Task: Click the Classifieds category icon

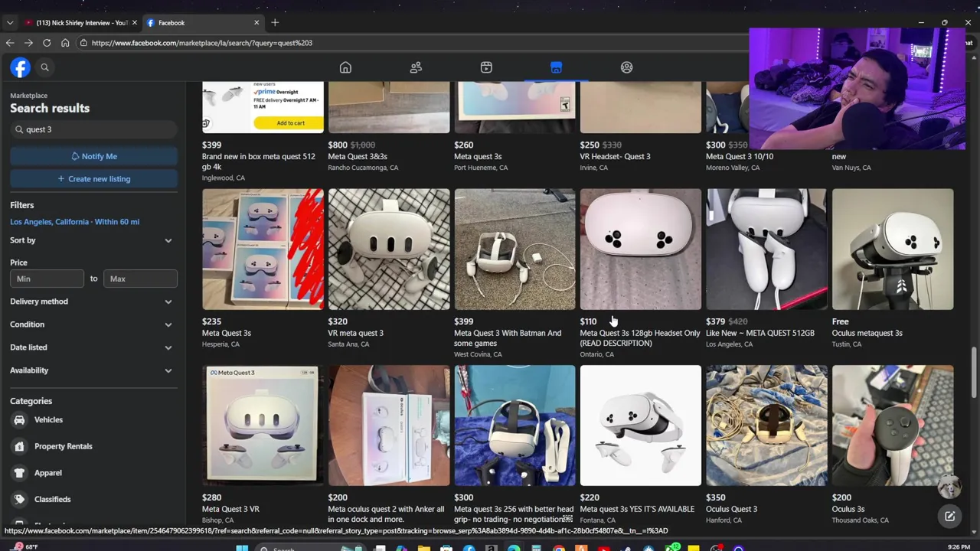Action: 19,499
